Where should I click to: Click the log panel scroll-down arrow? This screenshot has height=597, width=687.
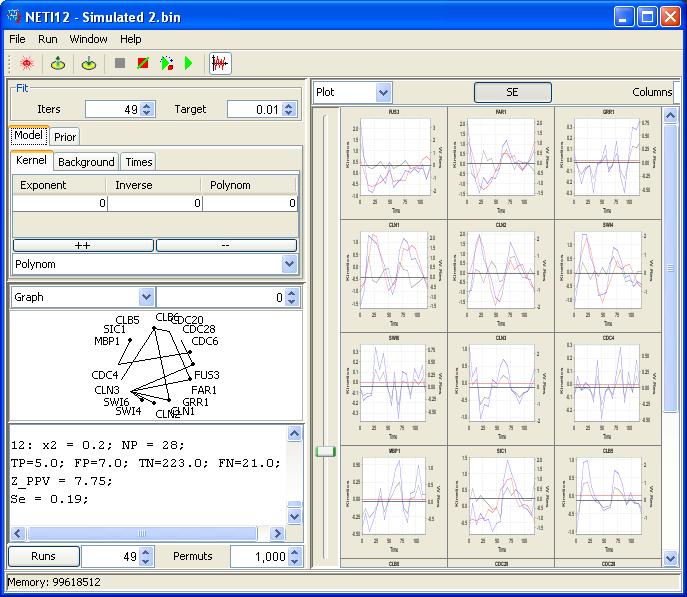[x=294, y=516]
